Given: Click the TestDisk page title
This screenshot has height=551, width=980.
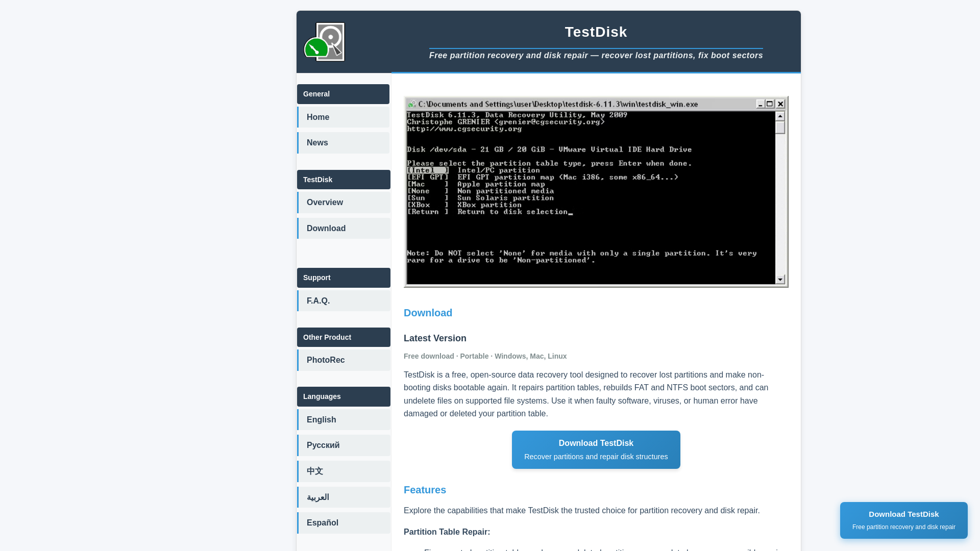Looking at the screenshot, I should 596,32.
